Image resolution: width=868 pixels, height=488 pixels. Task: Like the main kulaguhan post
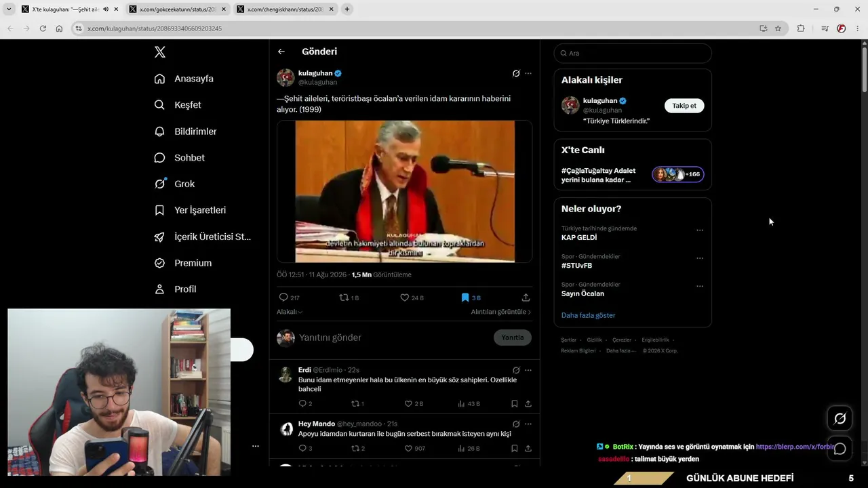(x=405, y=298)
